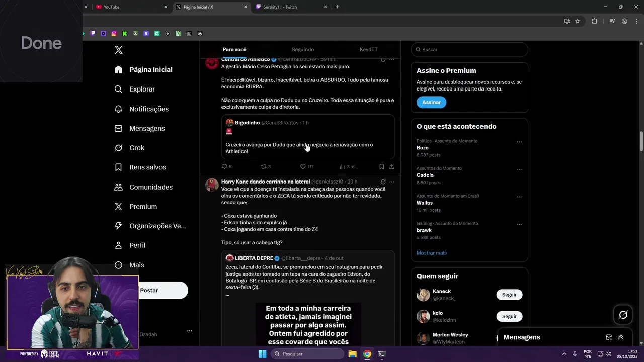The image size is (644, 362).
Task: Switch to the Para você tab
Action: [234, 49]
